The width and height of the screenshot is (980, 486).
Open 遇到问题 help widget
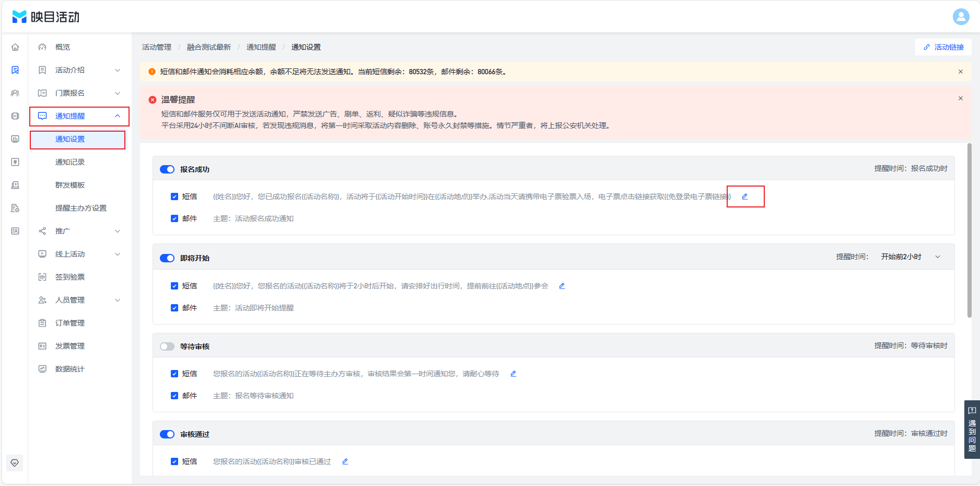pos(972,430)
